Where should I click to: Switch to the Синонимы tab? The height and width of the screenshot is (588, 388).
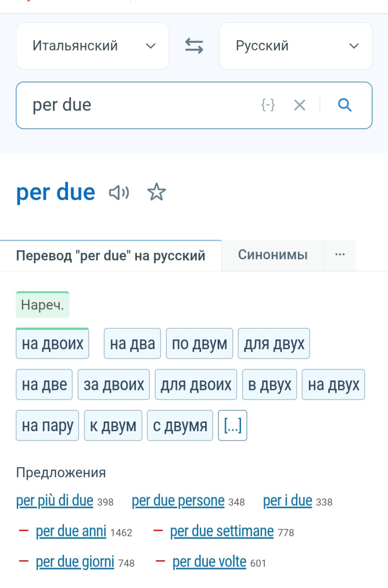(x=273, y=255)
